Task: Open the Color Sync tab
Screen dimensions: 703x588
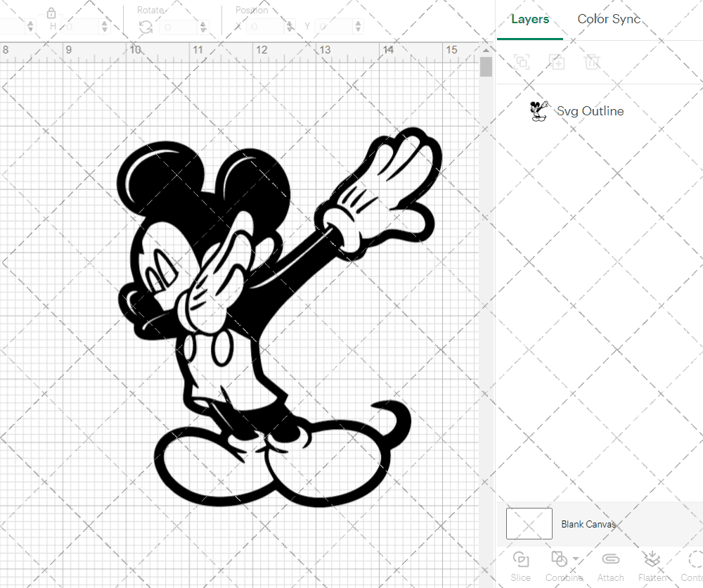Action: click(x=608, y=19)
